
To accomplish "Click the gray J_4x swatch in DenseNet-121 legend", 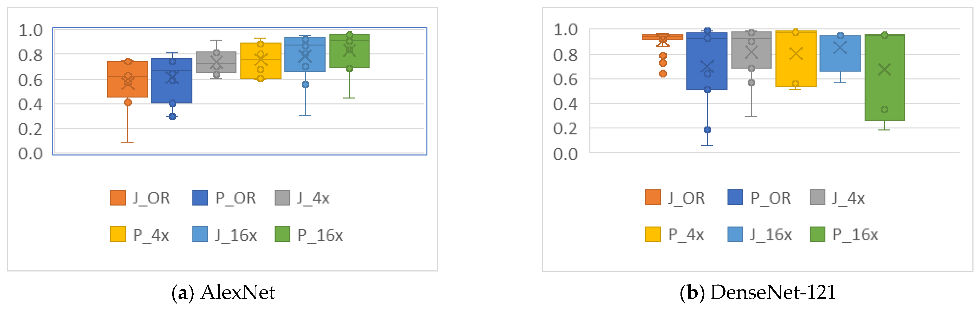I will click(818, 197).
